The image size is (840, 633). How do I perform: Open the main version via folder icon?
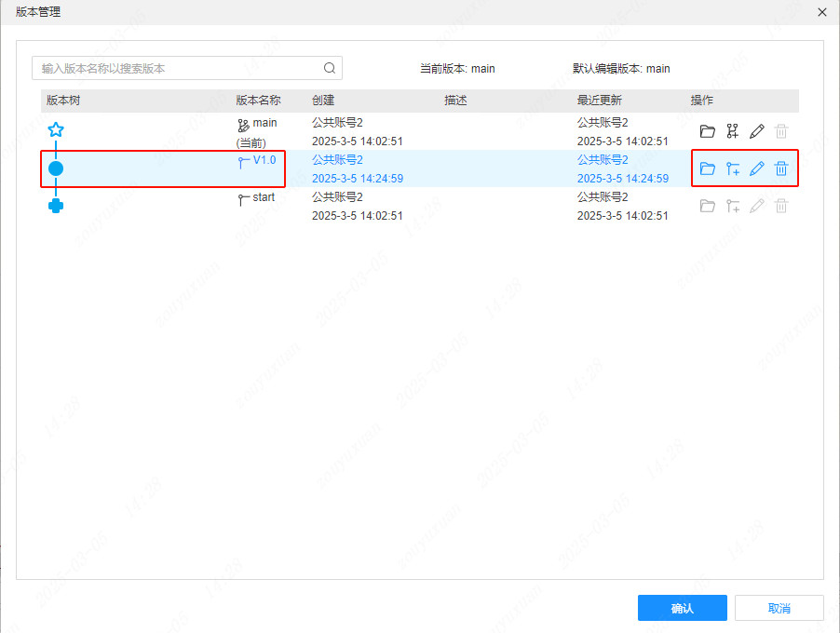[x=708, y=130]
